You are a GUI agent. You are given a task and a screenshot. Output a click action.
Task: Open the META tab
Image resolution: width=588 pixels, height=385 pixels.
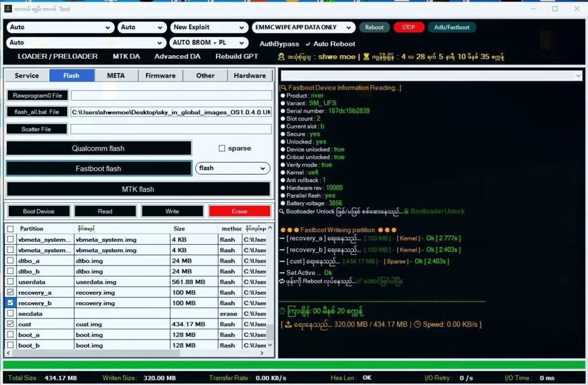(116, 75)
